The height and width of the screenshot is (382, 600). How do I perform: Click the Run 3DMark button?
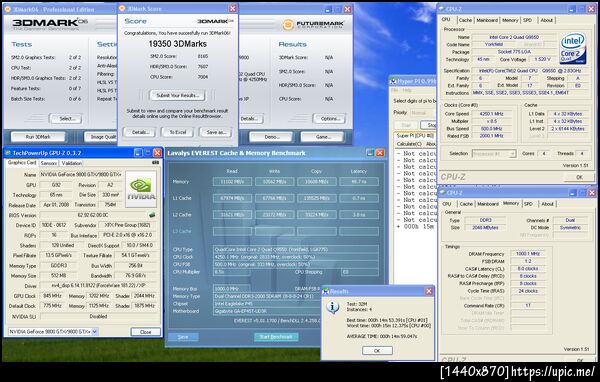click(38, 137)
